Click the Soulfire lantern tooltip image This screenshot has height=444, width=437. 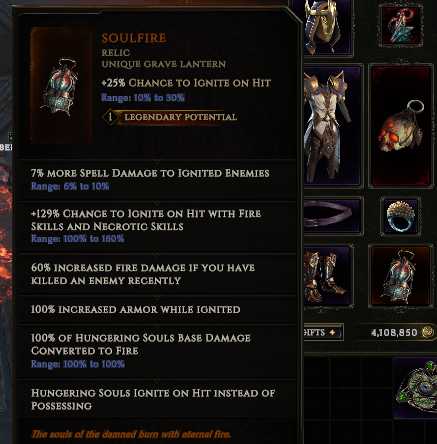61,86
